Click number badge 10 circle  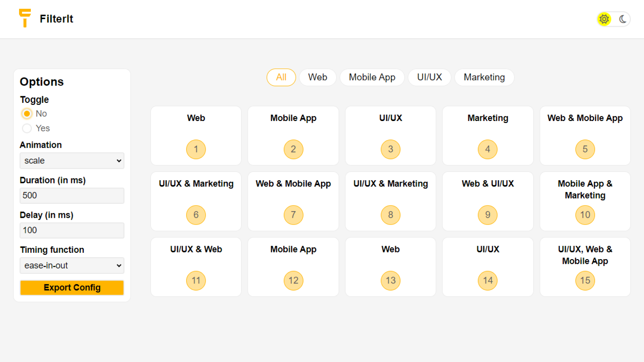click(585, 215)
